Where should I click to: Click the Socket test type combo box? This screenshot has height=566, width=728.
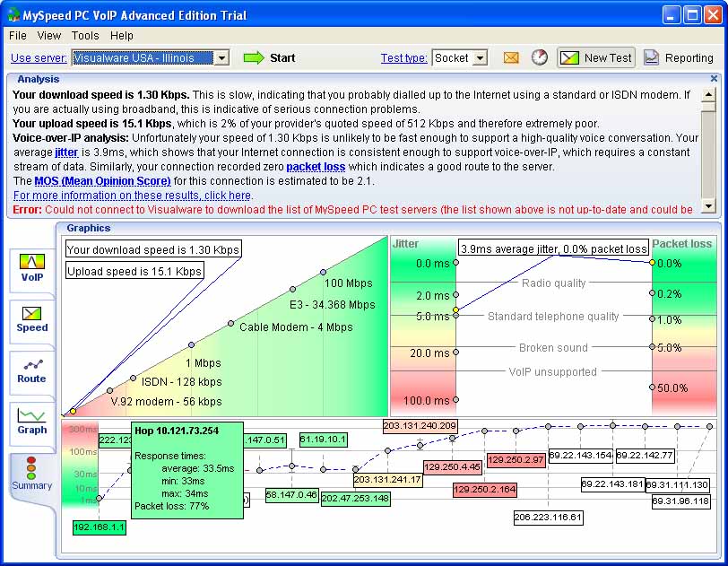pyautogui.click(x=459, y=58)
